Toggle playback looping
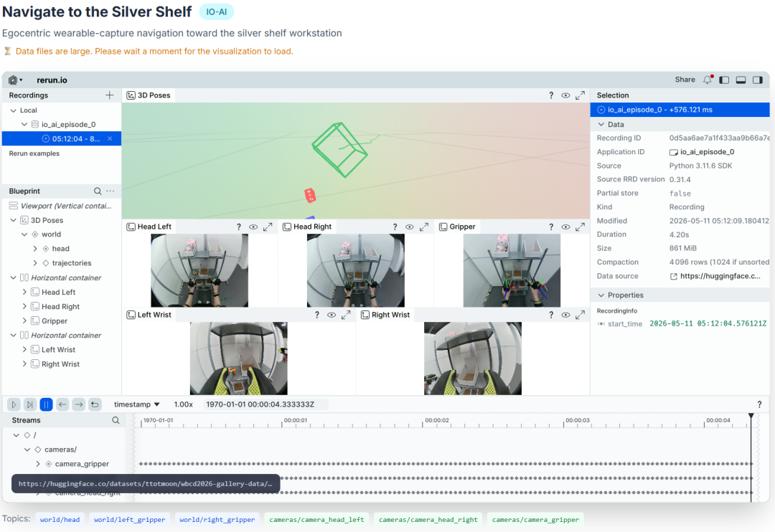Viewport: 775px width, 532px height. tap(95, 404)
